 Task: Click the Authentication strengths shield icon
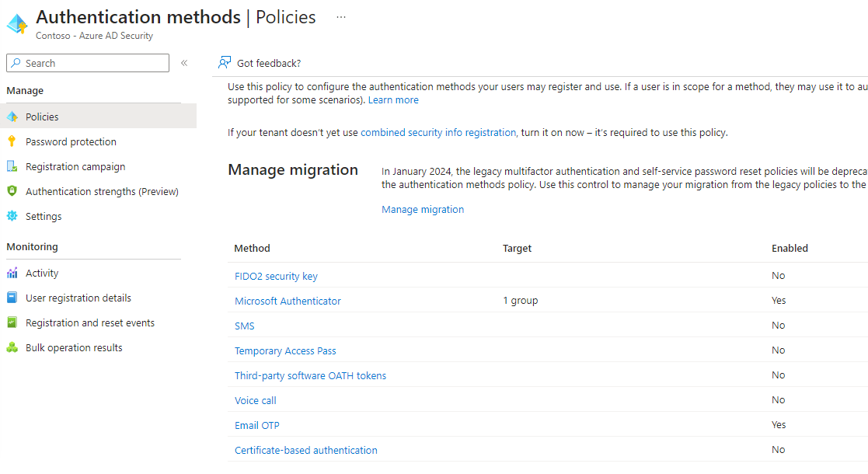tap(12, 191)
